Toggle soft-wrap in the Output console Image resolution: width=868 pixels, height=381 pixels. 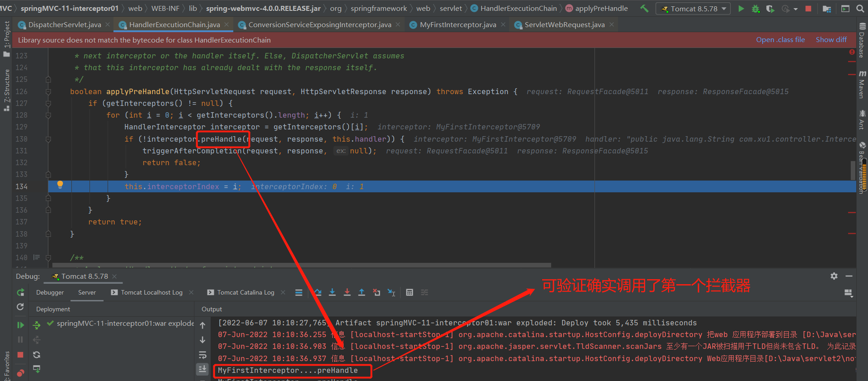pyautogui.click(x=203, y=355)
